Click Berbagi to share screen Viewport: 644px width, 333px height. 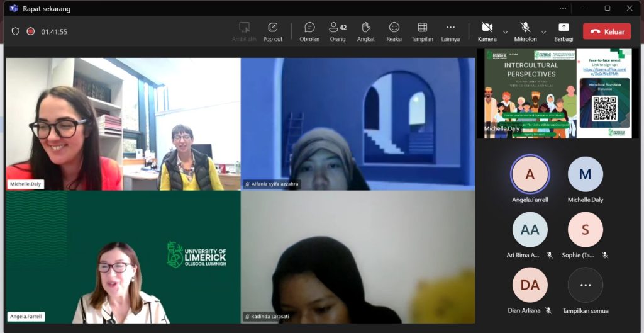[563, 31]
